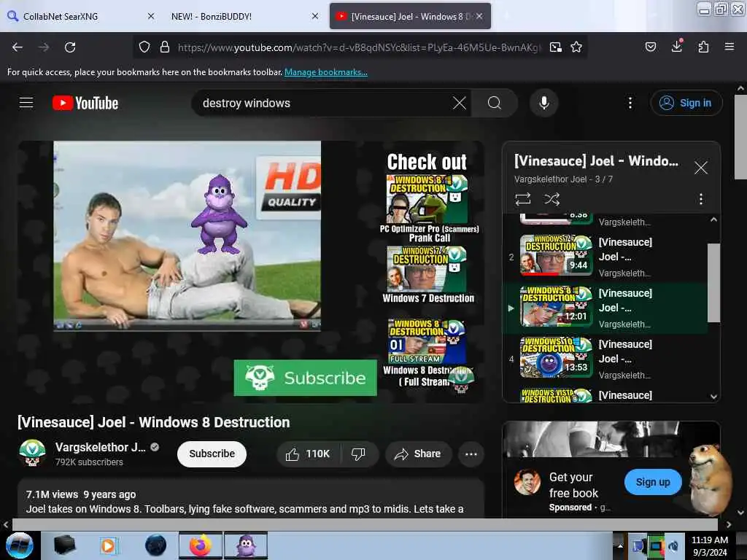Click the video description text

tap(244, 509)
